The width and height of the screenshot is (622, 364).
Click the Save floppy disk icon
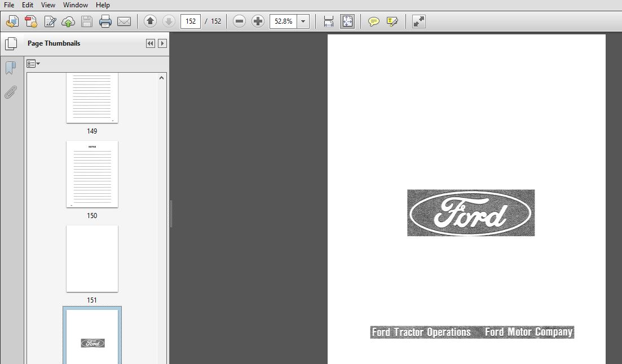[87, 21]
